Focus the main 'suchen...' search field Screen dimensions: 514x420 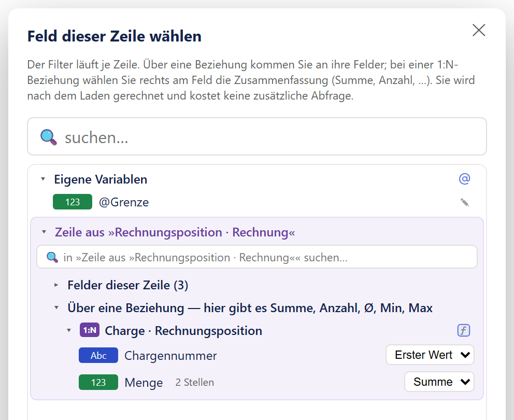pos(256,136)
